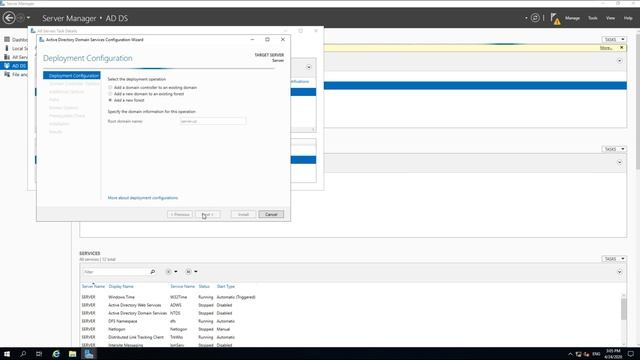Open the middle section TASKS dropdown

click(x=614, y=149)
